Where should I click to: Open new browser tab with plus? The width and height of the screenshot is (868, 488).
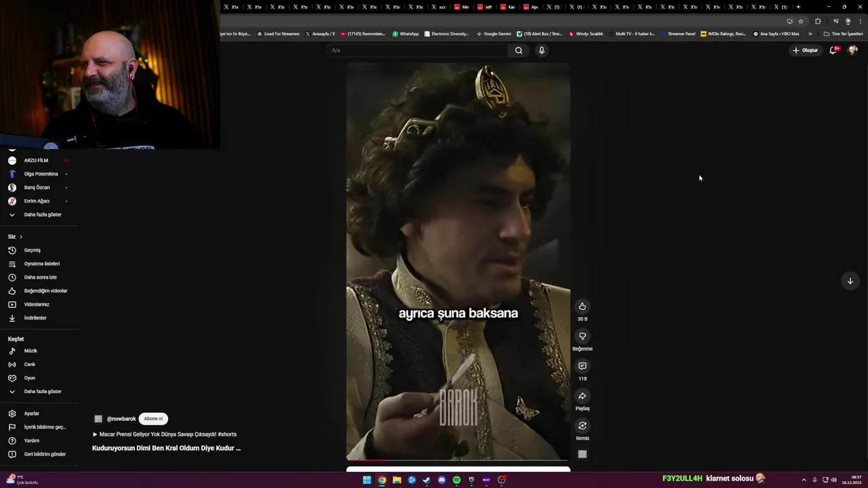point(798,7)
